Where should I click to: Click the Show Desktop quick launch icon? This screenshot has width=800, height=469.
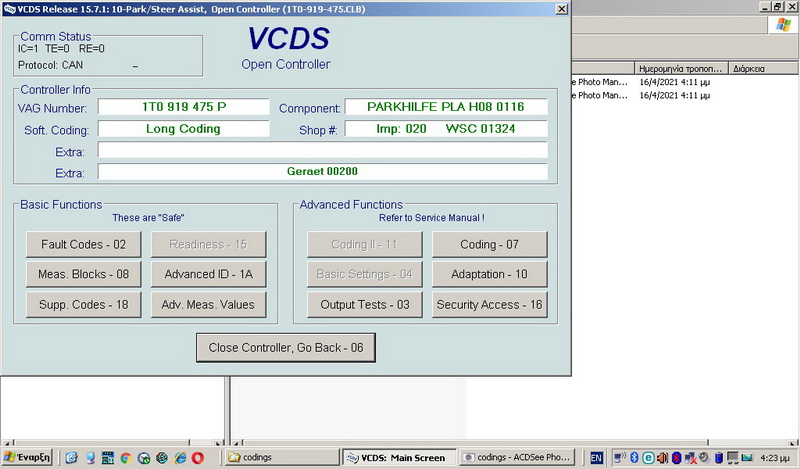[90, 458]
